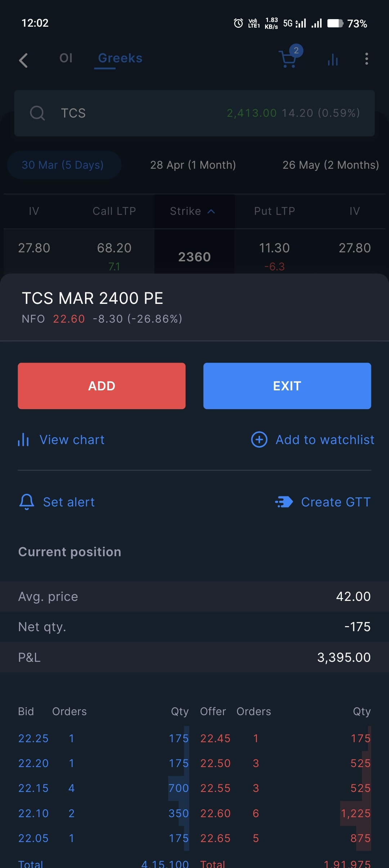389x868 pixels.
Task: Tap the View chart bars icon
Action: [23, 439]
